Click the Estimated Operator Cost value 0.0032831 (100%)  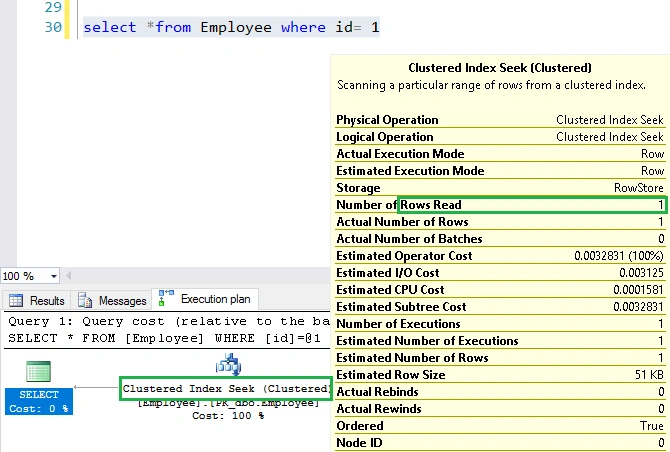point(619,256)
